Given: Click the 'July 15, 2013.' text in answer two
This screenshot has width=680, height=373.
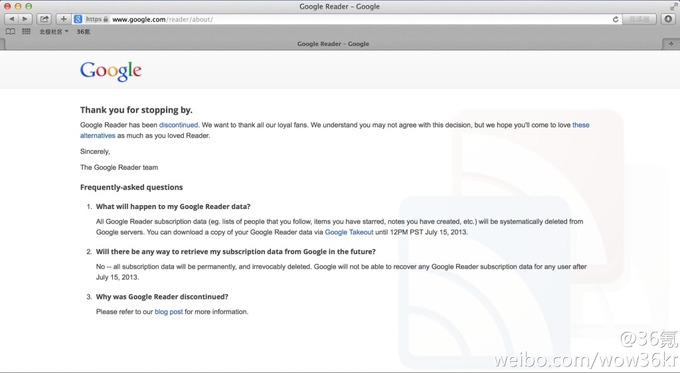Looking at the screenshot, I should [118, 277].
